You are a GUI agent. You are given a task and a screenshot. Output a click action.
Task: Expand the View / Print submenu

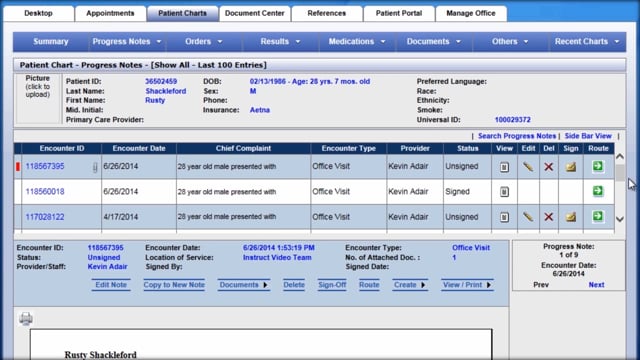(467, 285)
